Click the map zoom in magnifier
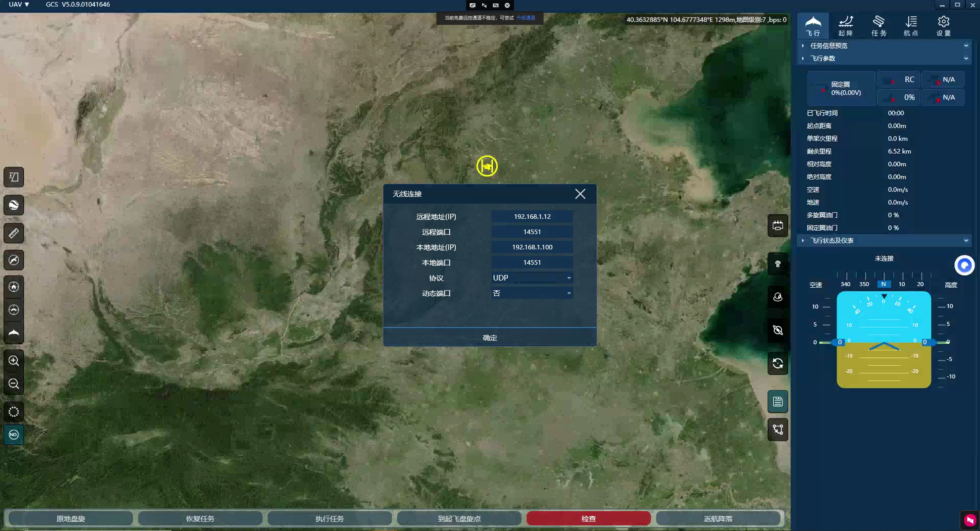Screen dimensions: 980x531 pyautogui.click(x=14, y=361)
